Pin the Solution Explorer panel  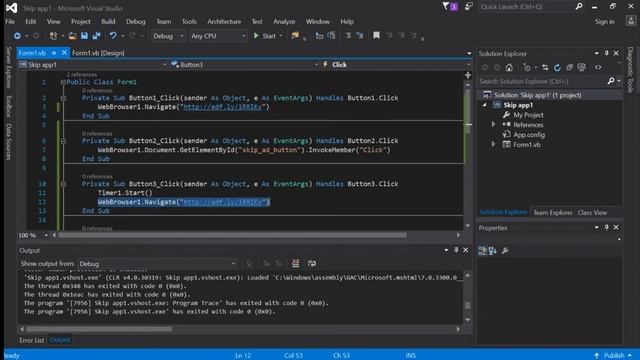coord(607,53)
